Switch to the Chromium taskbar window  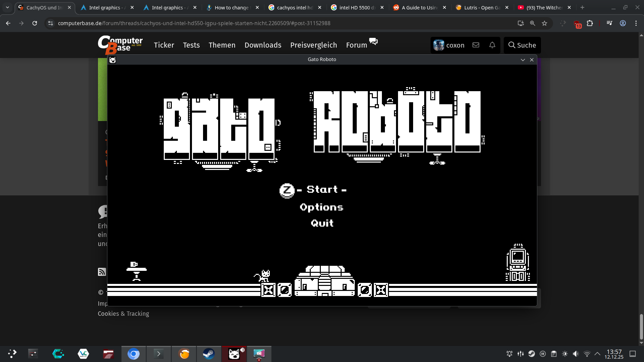(134, 354)
